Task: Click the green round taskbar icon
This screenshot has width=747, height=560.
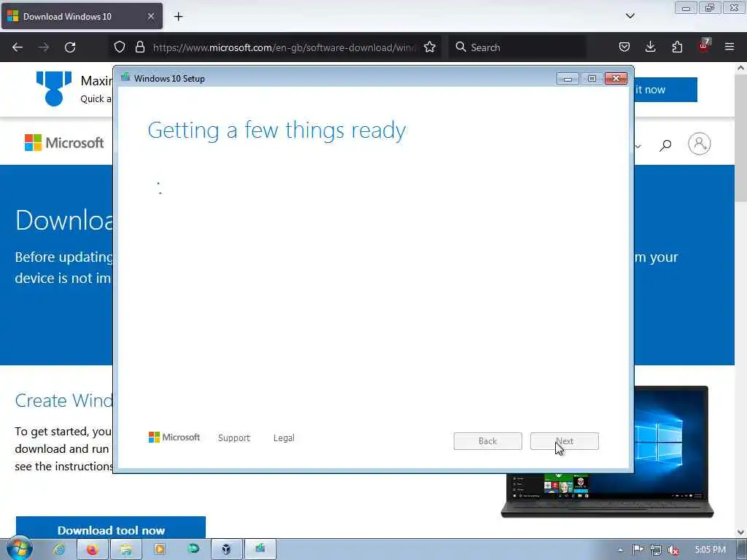Action: 193,549
